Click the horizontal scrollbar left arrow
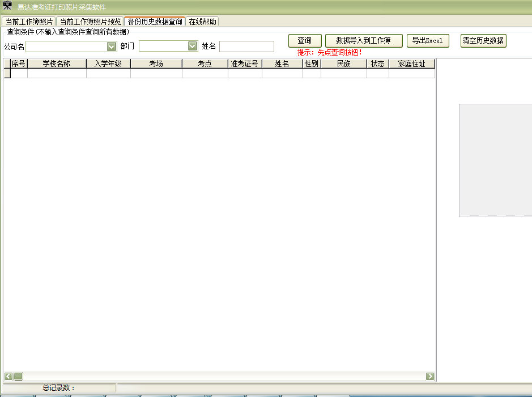 point(8,376)
